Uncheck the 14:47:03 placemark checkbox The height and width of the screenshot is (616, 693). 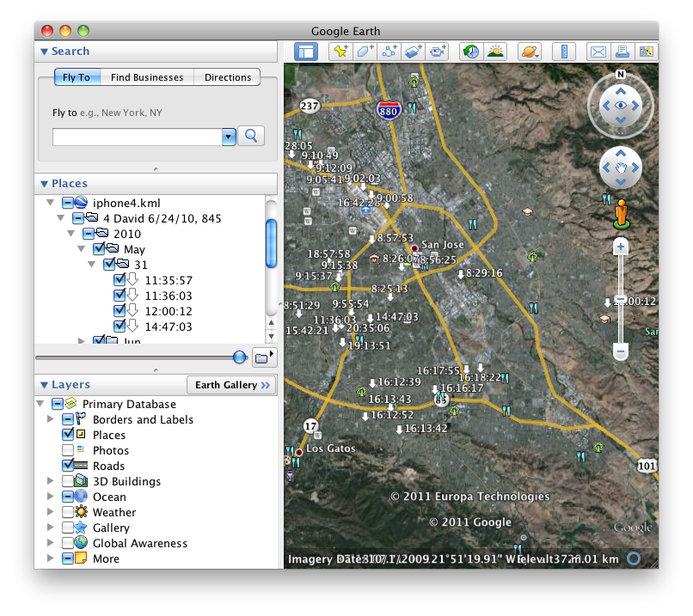click(x=120, y=326)
